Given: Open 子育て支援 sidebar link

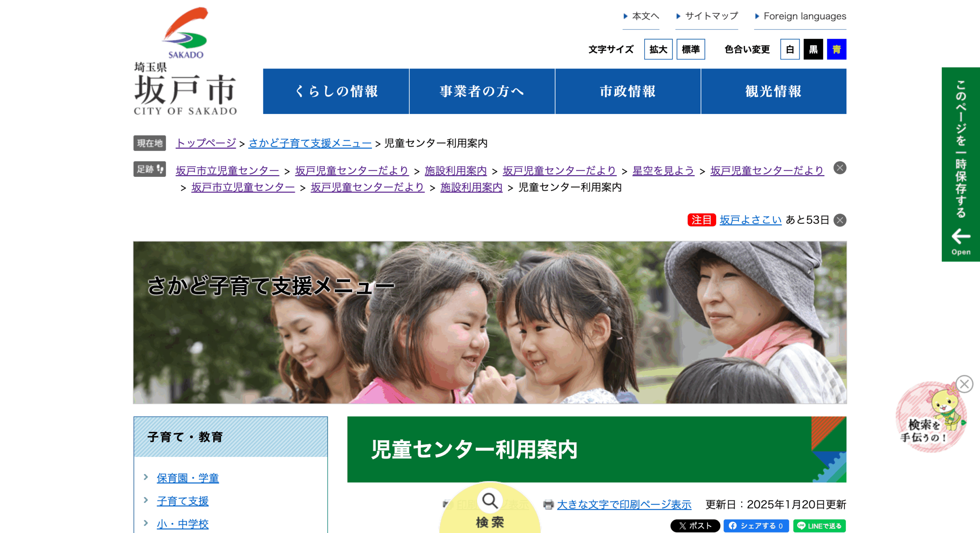Looking at the screenshot, I should pos(183,501).
